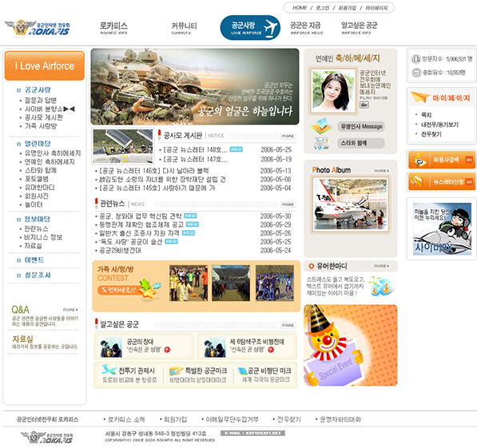The image size is (477, 448).
Task: Click the paper airplane icon beside 마이페이지
Action: coord(420,97)
